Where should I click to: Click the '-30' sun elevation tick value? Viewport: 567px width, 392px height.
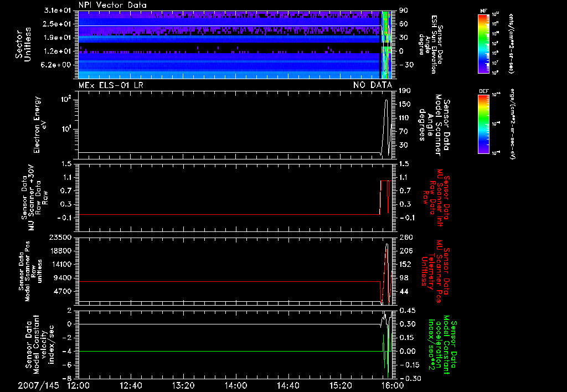(x=406, y=65)
